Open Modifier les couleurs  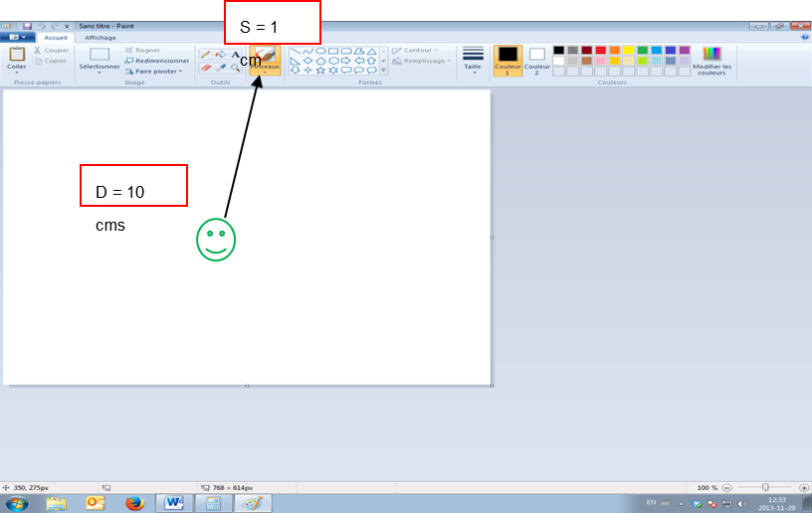(711, 60)
